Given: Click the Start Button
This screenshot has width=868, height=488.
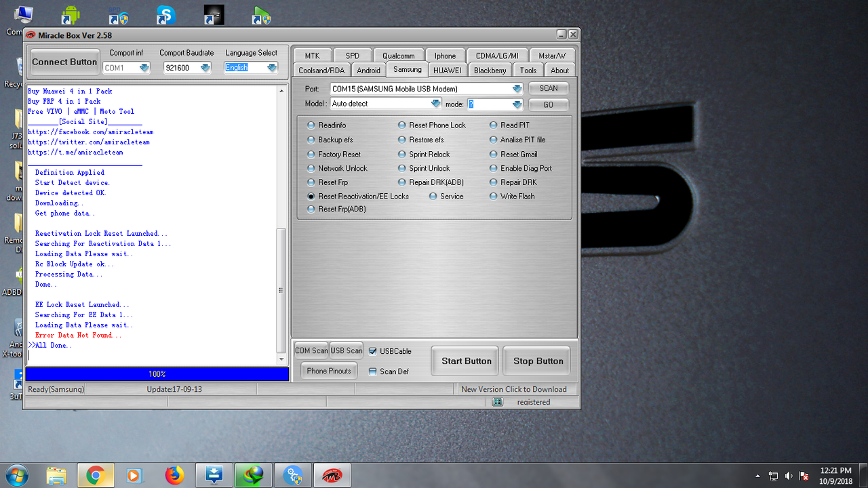Looking at the screenshot, I should click(x=467, y=361).
